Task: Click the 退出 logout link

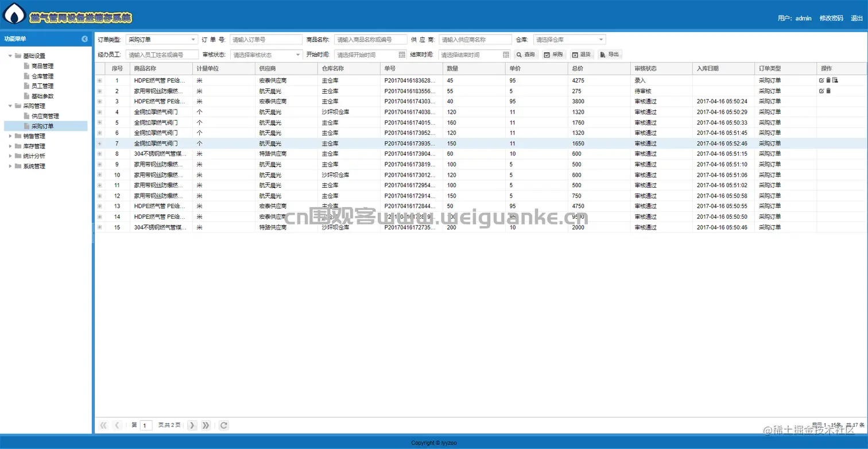Action: [x=857, y=18]
